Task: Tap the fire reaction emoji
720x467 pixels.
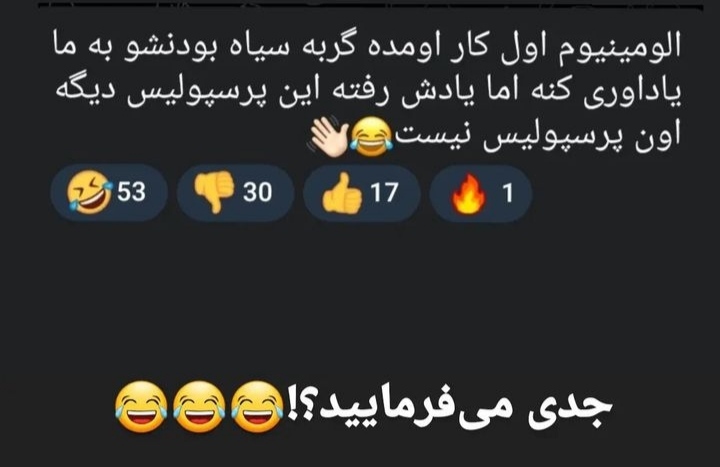Action: point(468,195)
